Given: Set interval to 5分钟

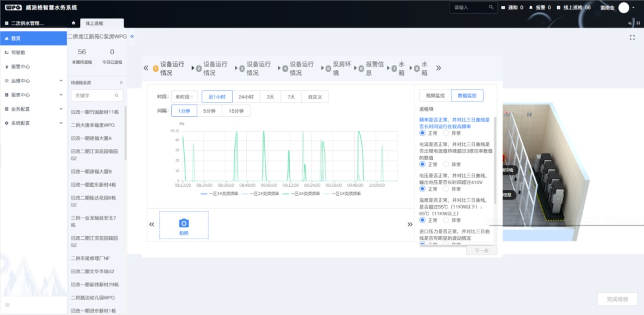Looking at the screenshot, I should click(x=209, y=110).
